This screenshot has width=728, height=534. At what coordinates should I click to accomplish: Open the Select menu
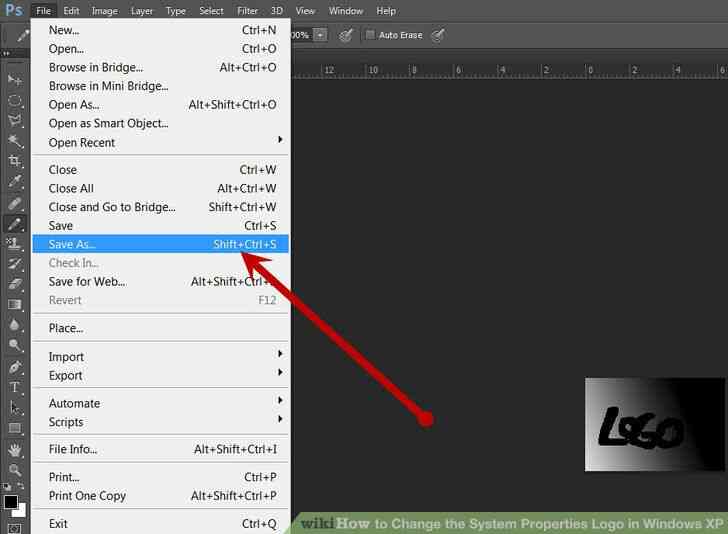(x=211, y=11)
